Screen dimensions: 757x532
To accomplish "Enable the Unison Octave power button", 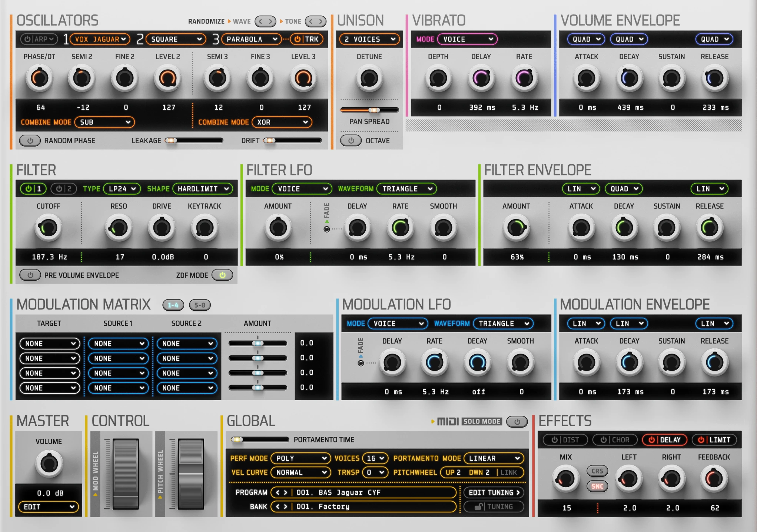I will click(x=351, y=141).
